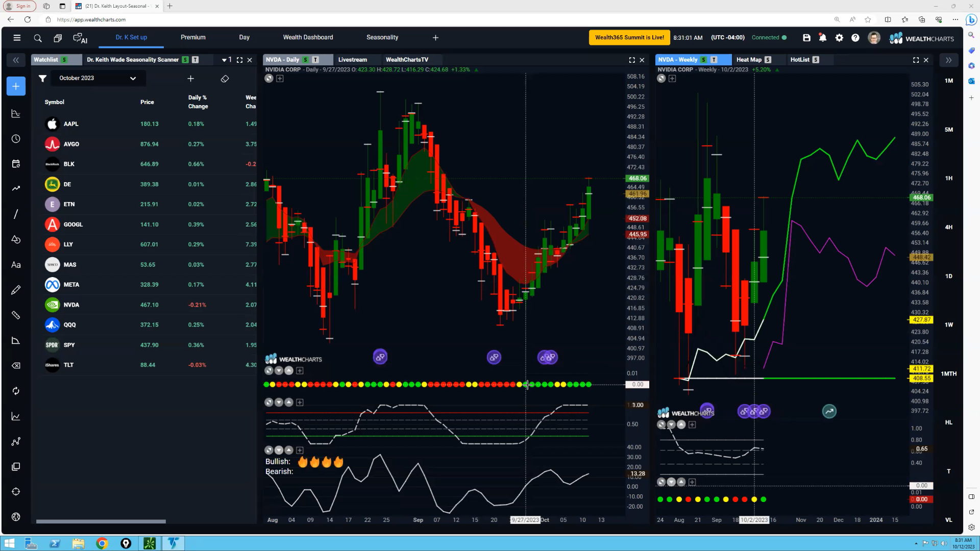
Task: Switch to the Premium layout tab
Action: point(193,37)
